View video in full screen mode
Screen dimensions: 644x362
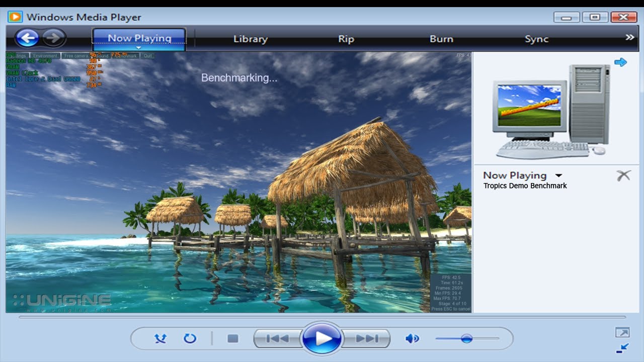[622, 332]
